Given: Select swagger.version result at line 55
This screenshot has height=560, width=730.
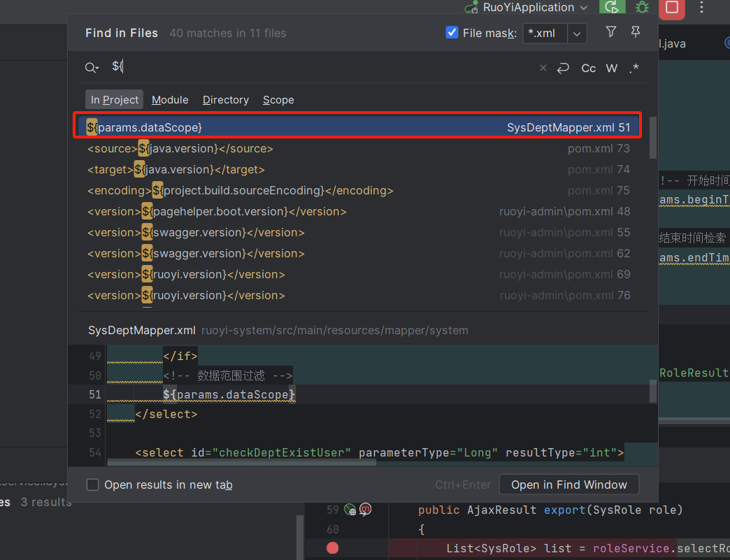Looking at the screenshot, I should (x=357, y=232).
